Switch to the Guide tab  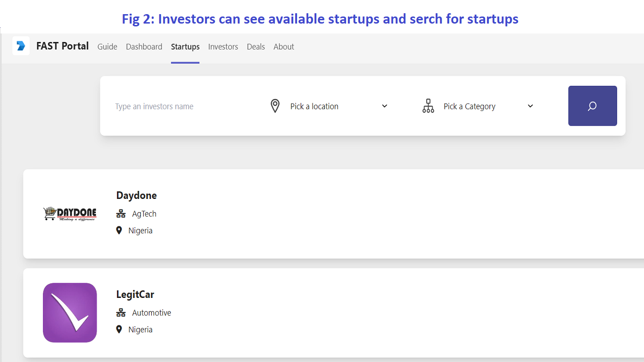[x=107, y=47]
